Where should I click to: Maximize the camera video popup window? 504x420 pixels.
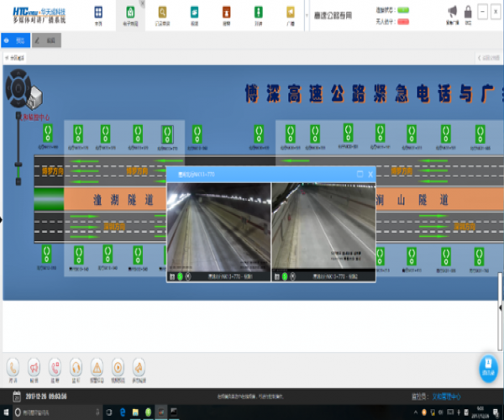tap(360, 174)
